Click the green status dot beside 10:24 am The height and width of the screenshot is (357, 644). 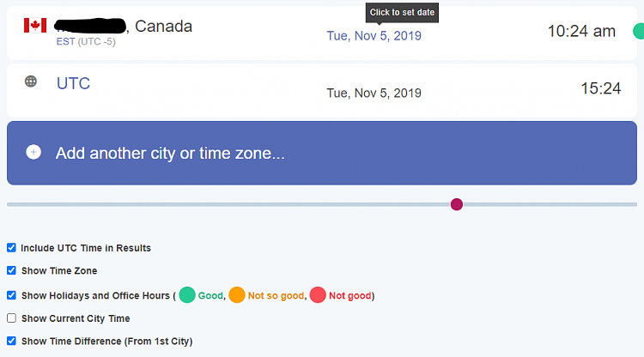[638, 31]
